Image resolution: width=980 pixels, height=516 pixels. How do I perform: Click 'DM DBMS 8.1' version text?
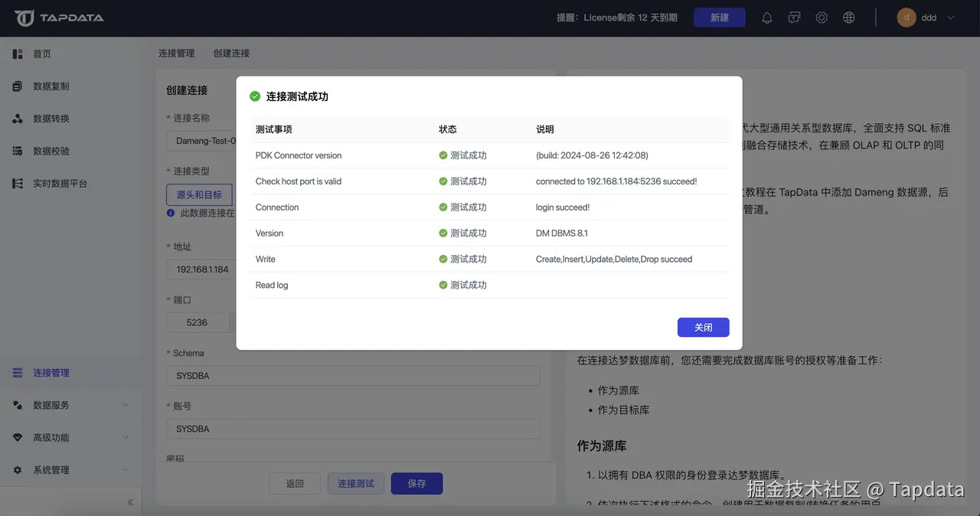tap(562, 234)
